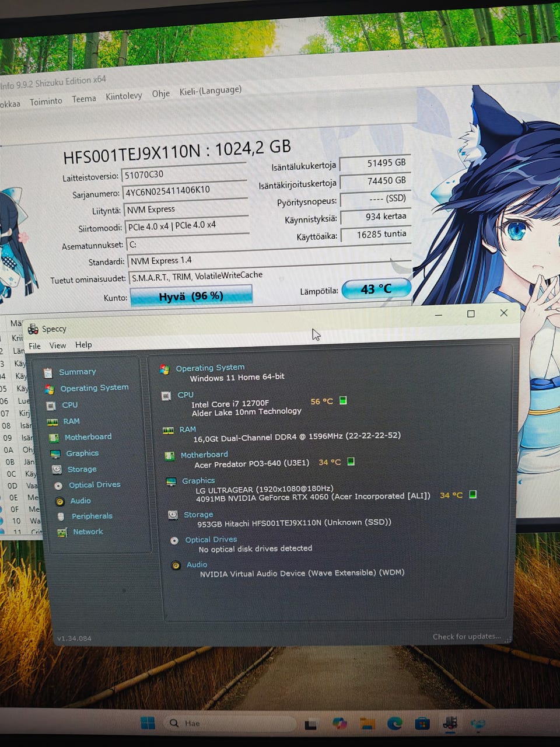Viewport: 560px width, 747px height.
Task: Click the Windows taskbar search box Hae
Action: (229, 723)
